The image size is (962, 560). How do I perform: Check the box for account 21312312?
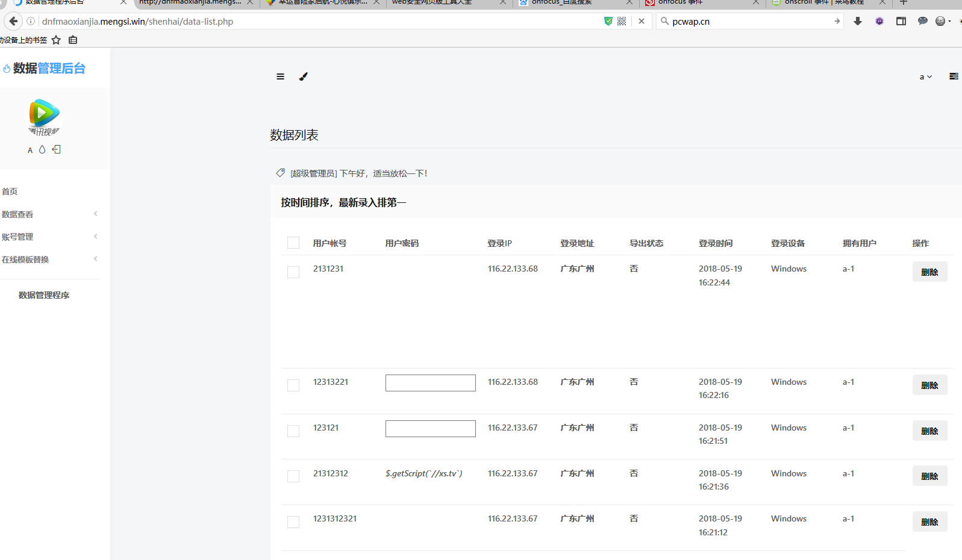pyautogui.click(x=293, y=476)
